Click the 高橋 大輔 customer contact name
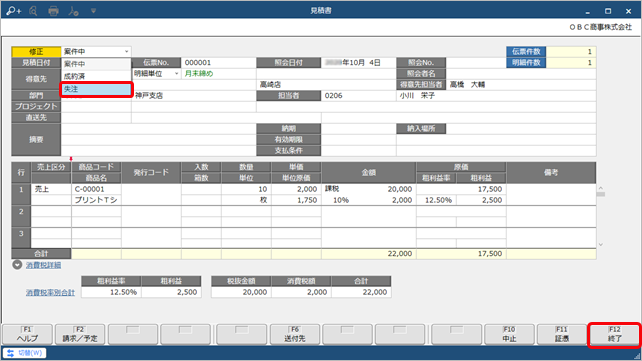This screenshot has height=361, width=642. click(467, 85)
